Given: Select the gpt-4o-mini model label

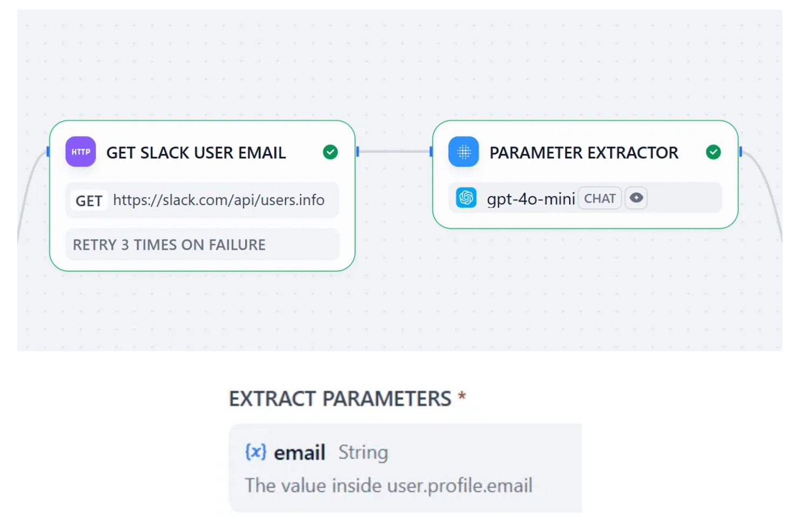Looking at the screenshot, I should pos(531,199).
